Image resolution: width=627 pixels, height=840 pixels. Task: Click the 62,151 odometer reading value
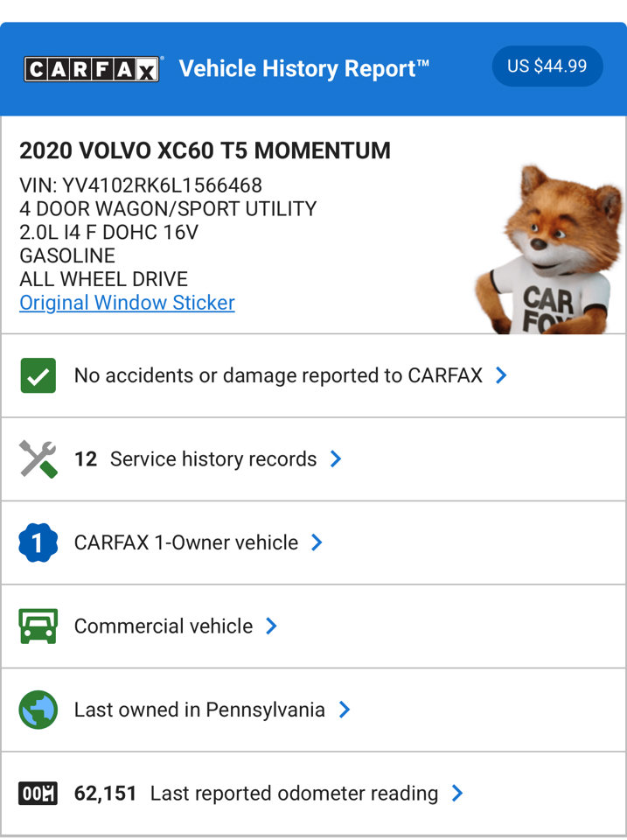(106, 793)
